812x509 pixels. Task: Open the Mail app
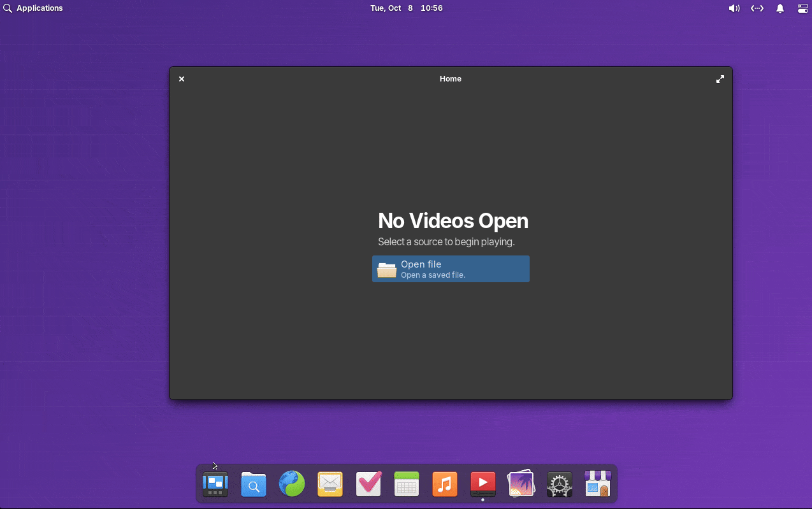[x=330, y=484]
